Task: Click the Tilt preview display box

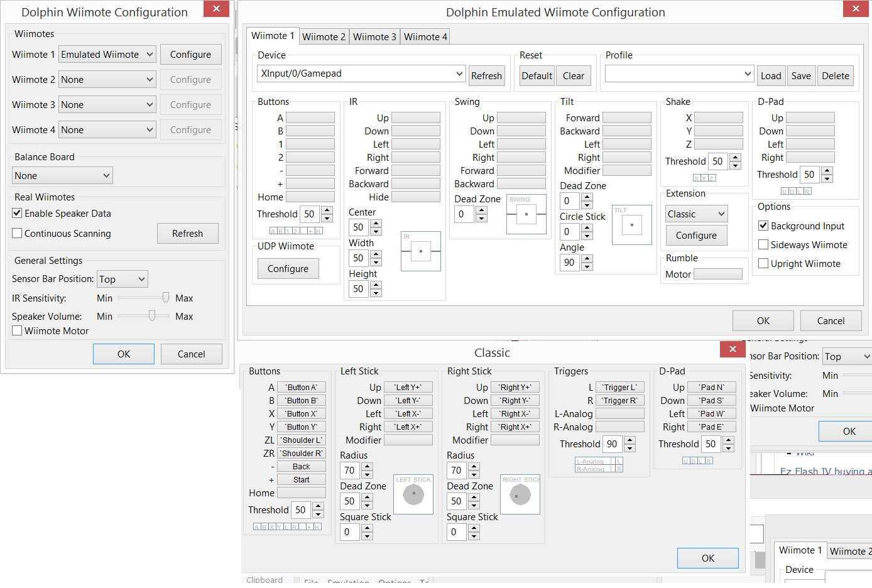Action: pyautogui.click(x=631, y=225)
